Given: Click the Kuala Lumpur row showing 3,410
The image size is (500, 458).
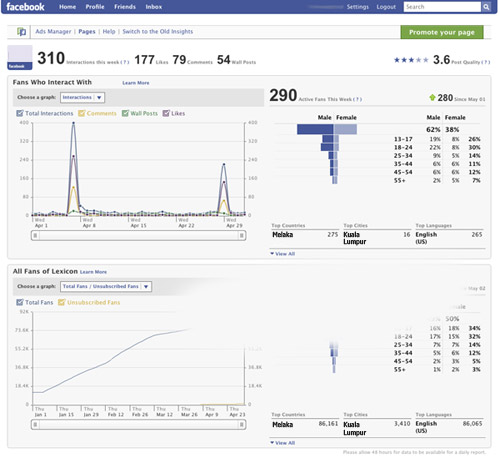Looking at the screenshot, I should pyautogui.click(x=377, y=428).
